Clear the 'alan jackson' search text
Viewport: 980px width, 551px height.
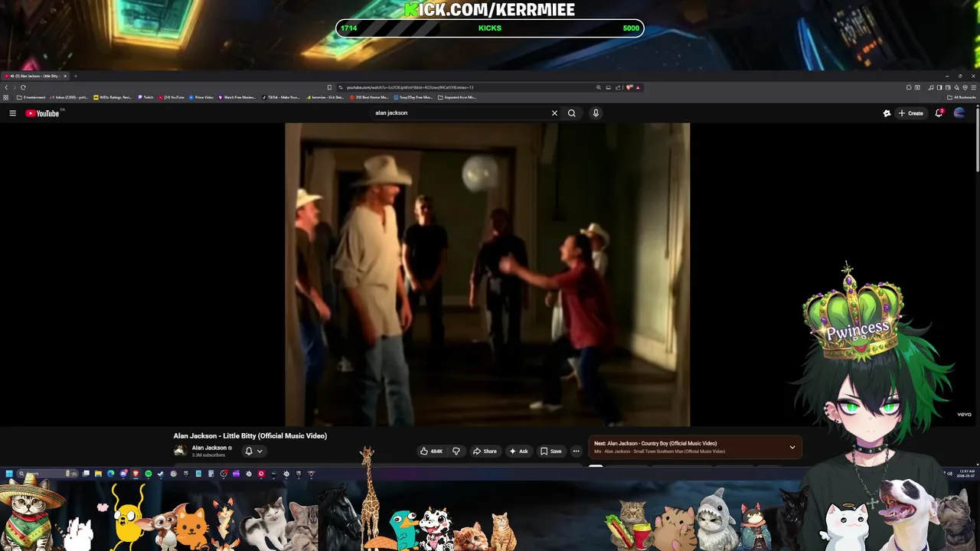[554, 113]
